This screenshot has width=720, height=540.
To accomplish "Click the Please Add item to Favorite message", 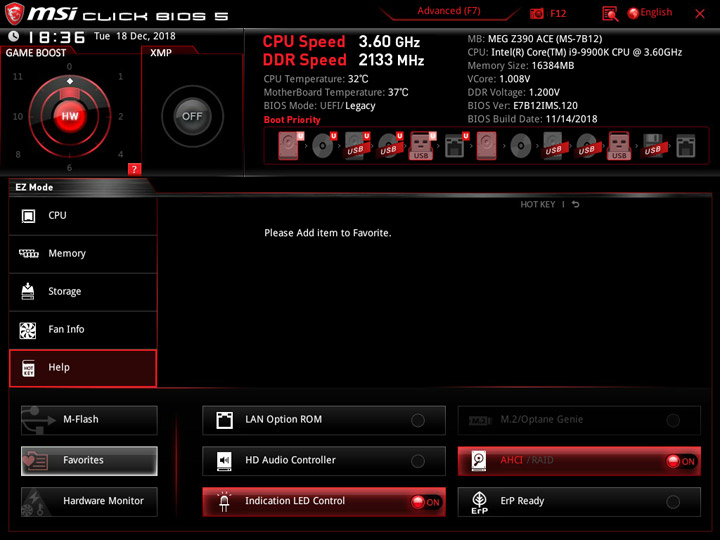I will pos(328,233).
